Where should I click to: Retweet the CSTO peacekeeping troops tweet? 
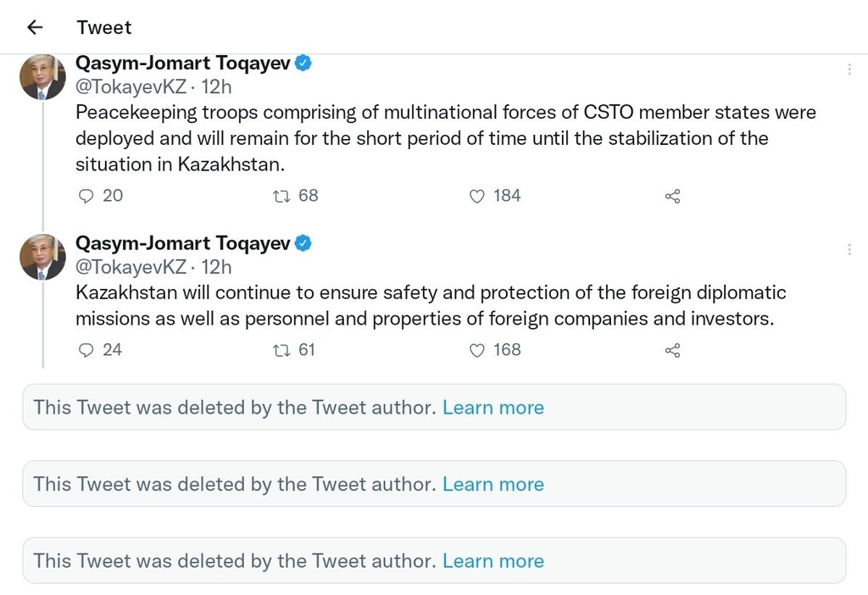click(281, 196)
